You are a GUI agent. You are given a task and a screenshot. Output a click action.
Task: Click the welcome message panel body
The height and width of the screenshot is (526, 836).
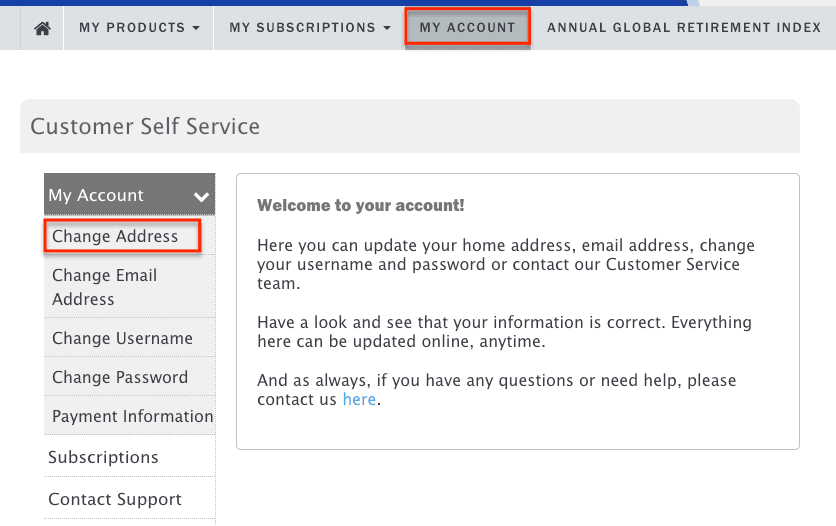tap(518, 311)
